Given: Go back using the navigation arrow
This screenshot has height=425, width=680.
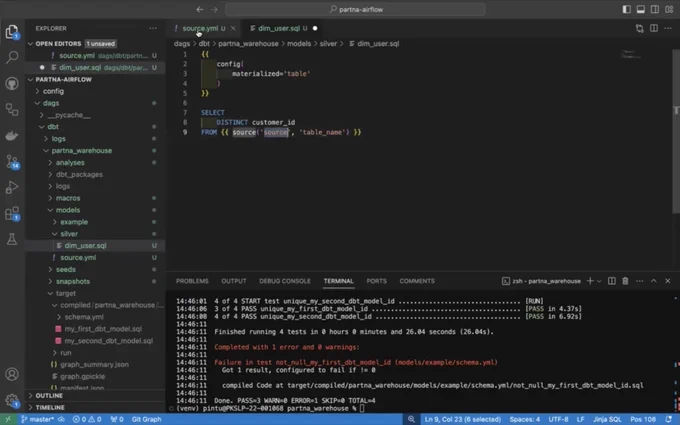Looking at the screenshot, I should coord(199,9).
